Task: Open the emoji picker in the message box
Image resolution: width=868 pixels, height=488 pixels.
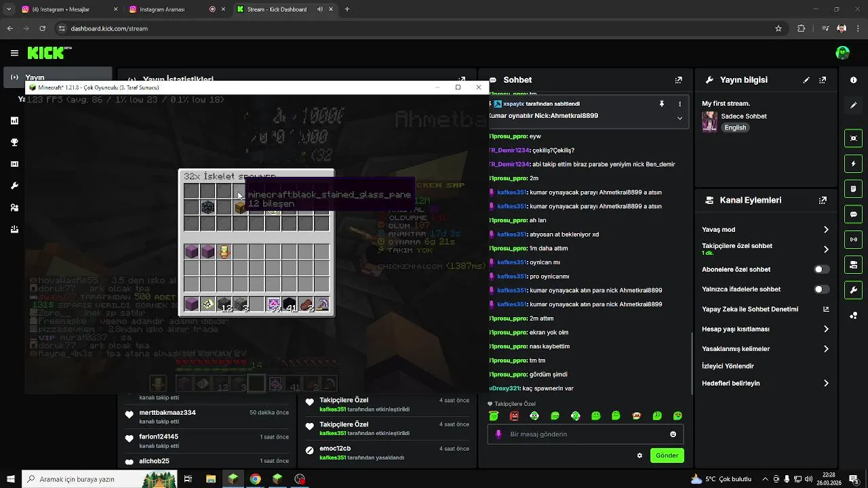Action: [x=673, y=434]
